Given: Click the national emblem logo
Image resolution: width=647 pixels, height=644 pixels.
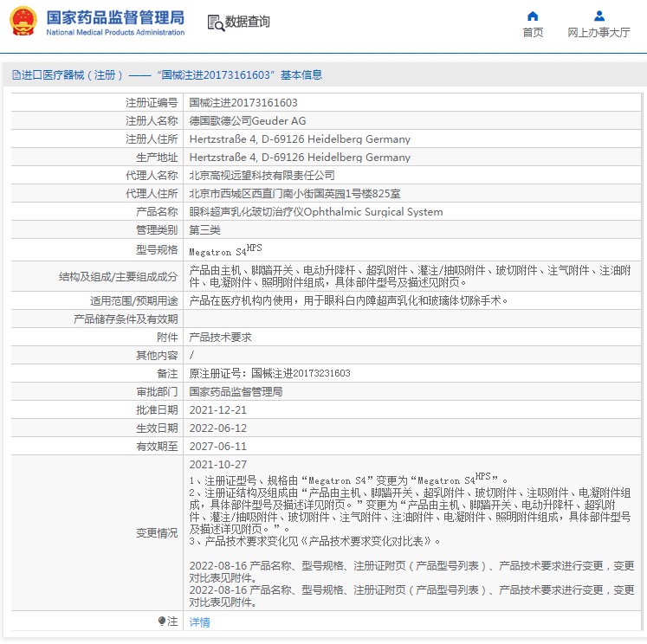Looking at the screenshot, I should pyautogui.click(x=23, y=21).
